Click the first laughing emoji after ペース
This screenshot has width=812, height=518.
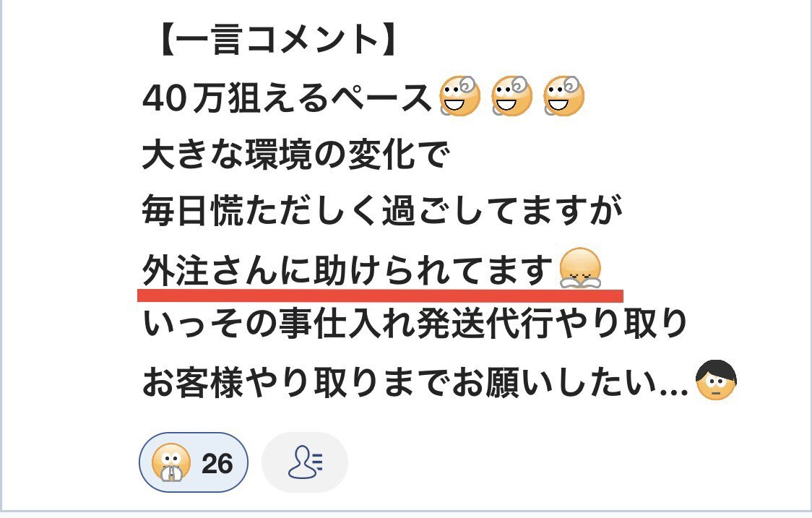coord(459,96)
